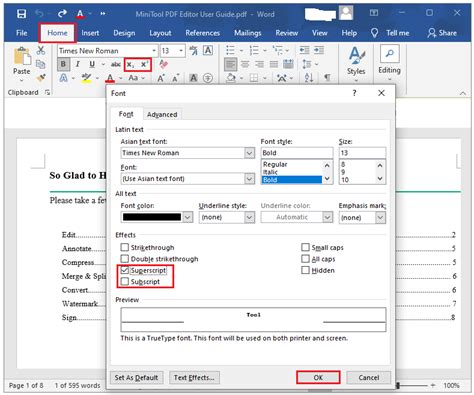Image resolution: width=474 pixels, height=395 pixels.
Task: Save document with the floppy disk icon
Action: (x=22, y=14)
